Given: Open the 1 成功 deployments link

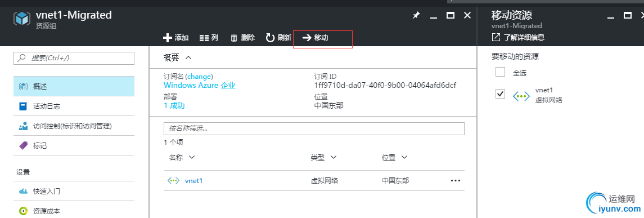Looking at the screenshot, I should [x=174, y=106].
